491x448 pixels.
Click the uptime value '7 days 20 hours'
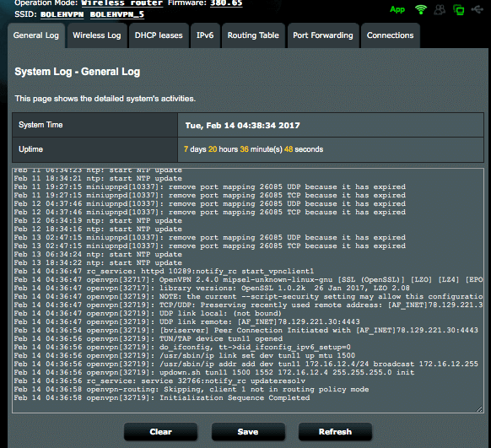coord(211,149)
